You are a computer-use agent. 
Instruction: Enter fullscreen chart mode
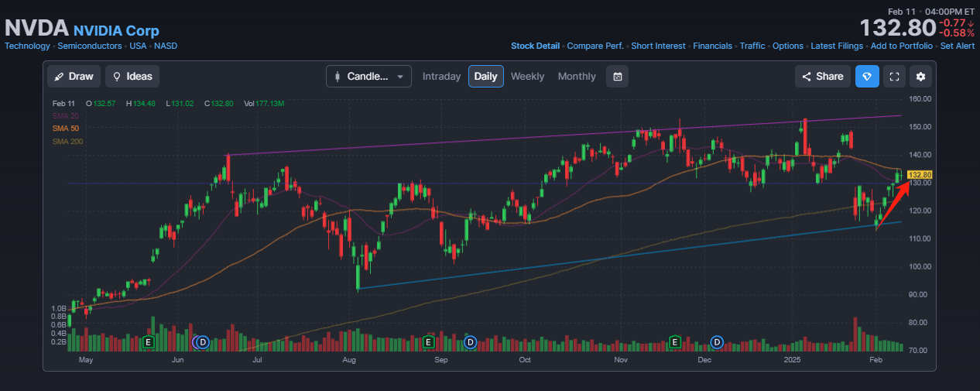point(894,77)
